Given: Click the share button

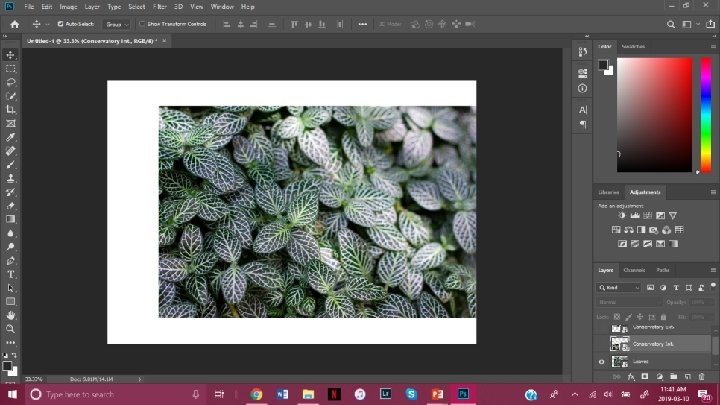Looking at the screenshot, I should [710, 24].
